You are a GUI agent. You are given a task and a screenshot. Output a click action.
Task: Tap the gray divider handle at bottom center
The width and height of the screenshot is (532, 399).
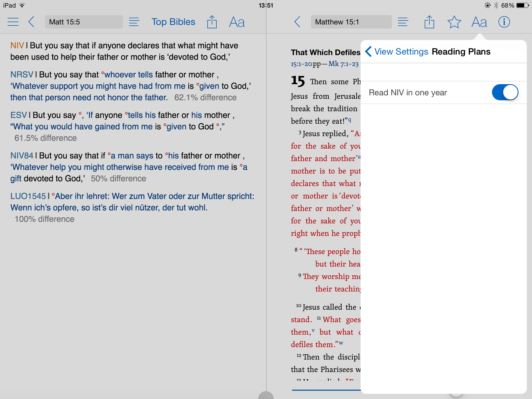(266, 395)
